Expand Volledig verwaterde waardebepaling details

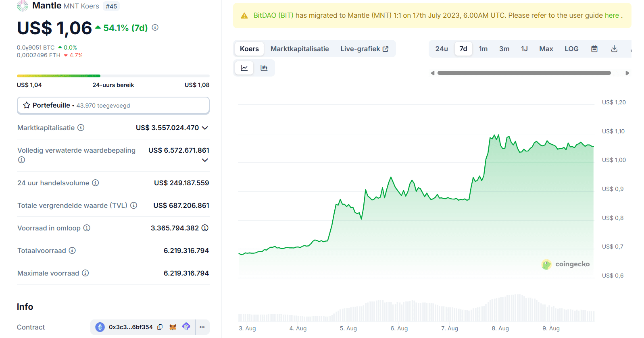(205, 160)
